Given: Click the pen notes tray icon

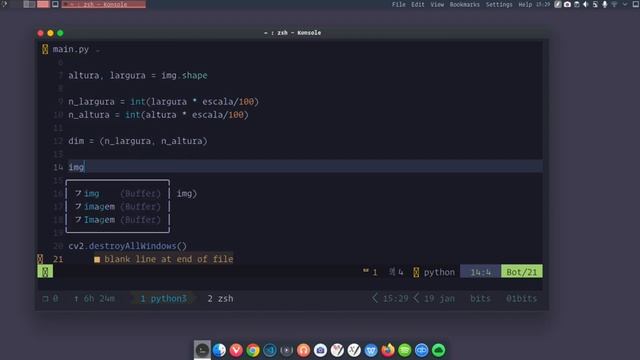Looking at the screenshot, I should pyautogui.click(x=558, y=4).
